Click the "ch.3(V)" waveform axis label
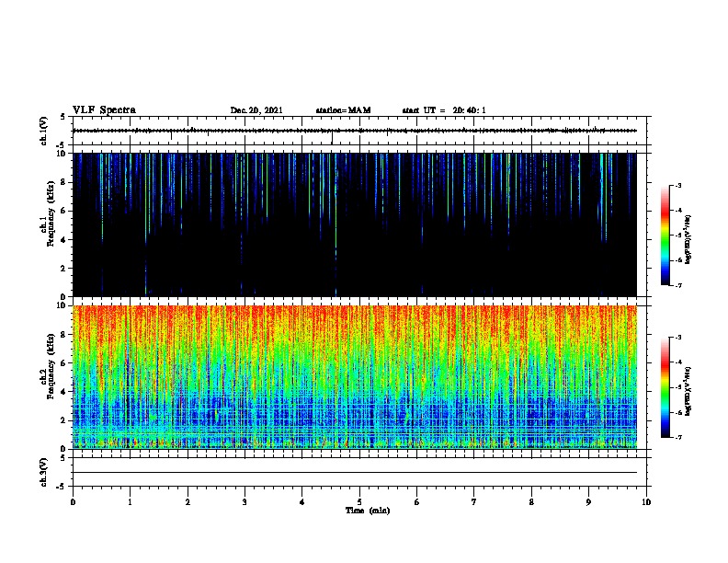This screenshot has width=728, height=563. (43, 472)
